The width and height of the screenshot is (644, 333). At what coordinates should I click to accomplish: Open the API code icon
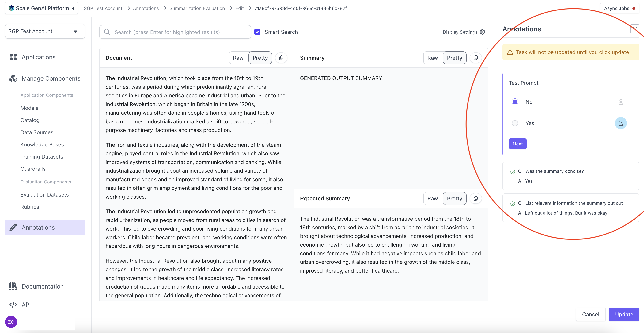(x=13, y=304)
